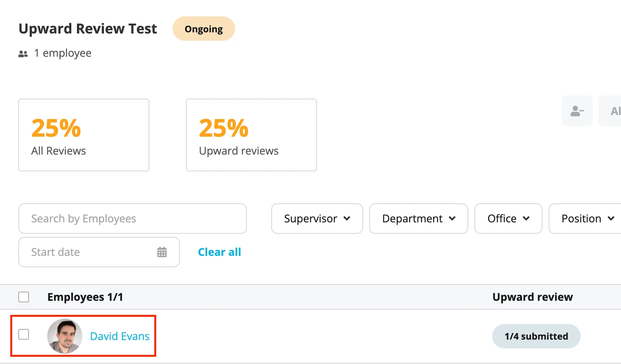Select all employees with header checkbox
The image size is (621, 364).
pos(24,297)
